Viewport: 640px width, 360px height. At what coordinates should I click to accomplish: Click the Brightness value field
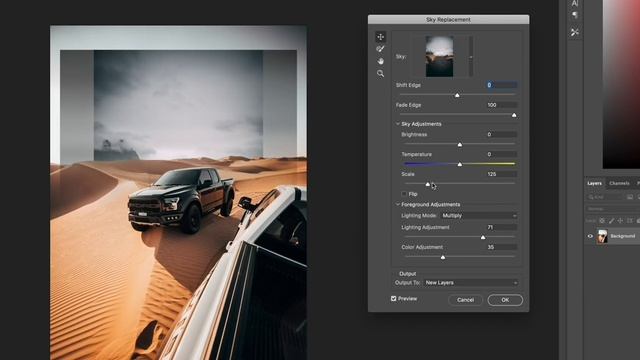pos(502,134)
